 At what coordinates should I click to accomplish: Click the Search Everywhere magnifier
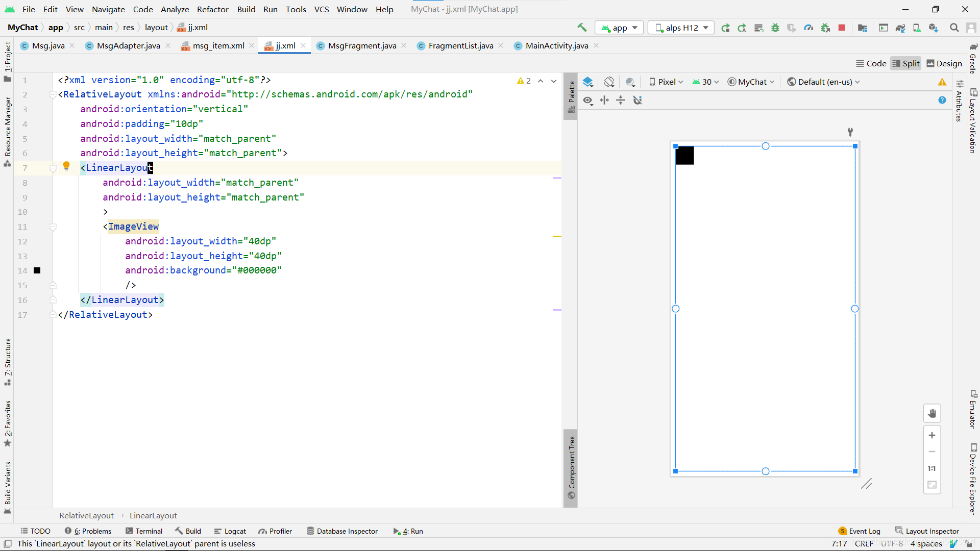(x=954, y=28)
